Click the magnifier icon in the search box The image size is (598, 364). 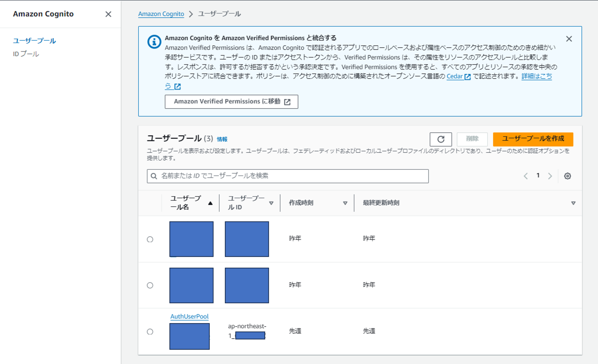[x=154, y=176]
